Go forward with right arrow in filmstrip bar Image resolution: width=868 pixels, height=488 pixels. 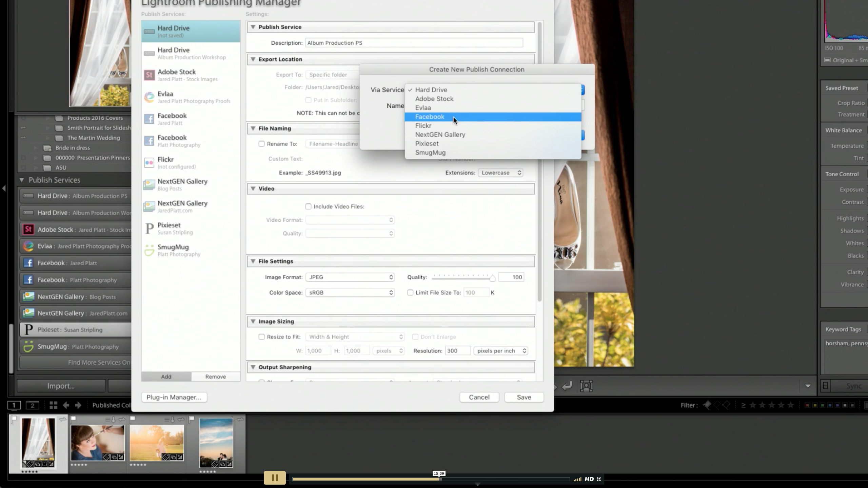point(78,405)
